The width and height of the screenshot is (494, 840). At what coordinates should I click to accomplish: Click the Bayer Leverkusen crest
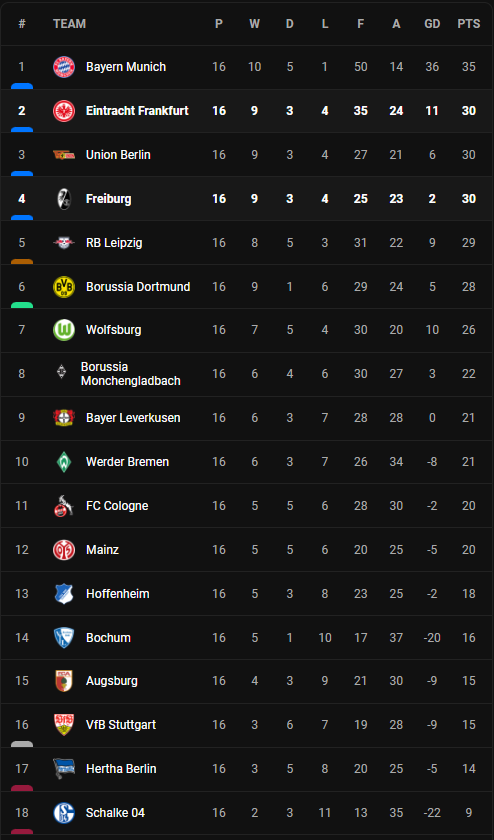64,417
